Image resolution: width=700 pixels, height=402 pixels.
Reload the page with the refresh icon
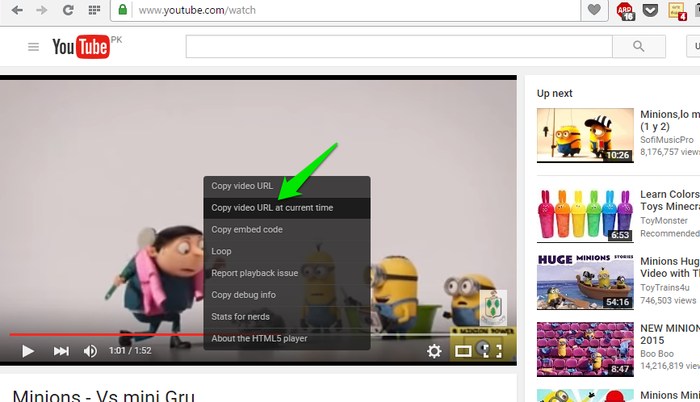tap(68, 10)
